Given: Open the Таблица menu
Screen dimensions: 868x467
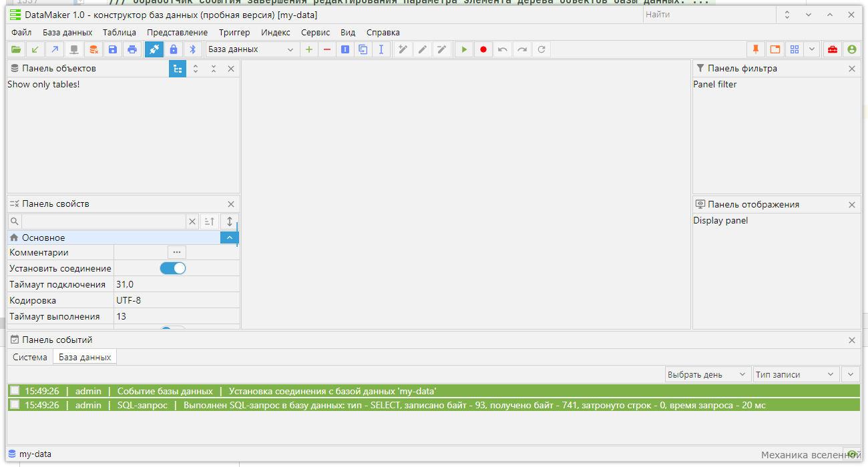Looking at the screenshot, I should [x=120, y=32].
